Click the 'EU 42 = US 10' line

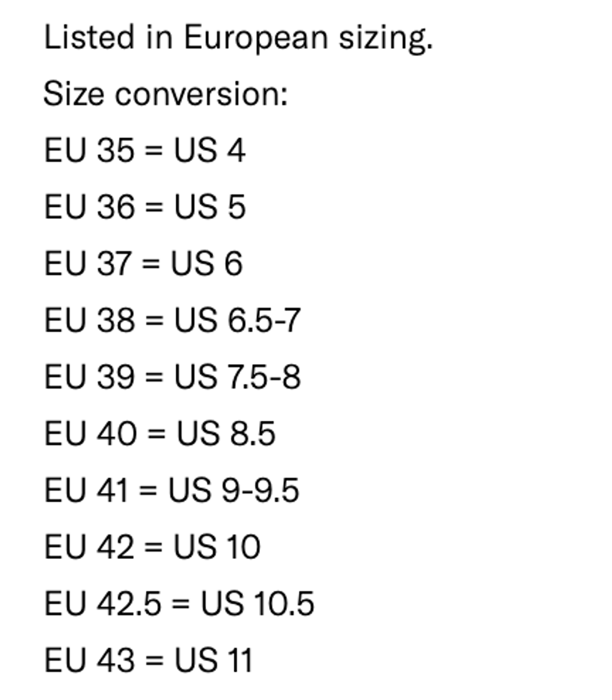point(152,548)
